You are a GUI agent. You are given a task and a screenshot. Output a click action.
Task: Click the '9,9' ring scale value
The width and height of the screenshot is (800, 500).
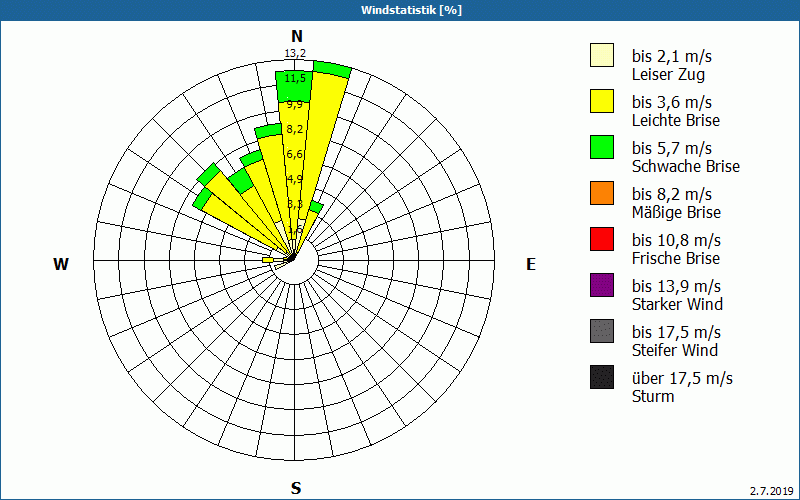(x=295, y=105)
